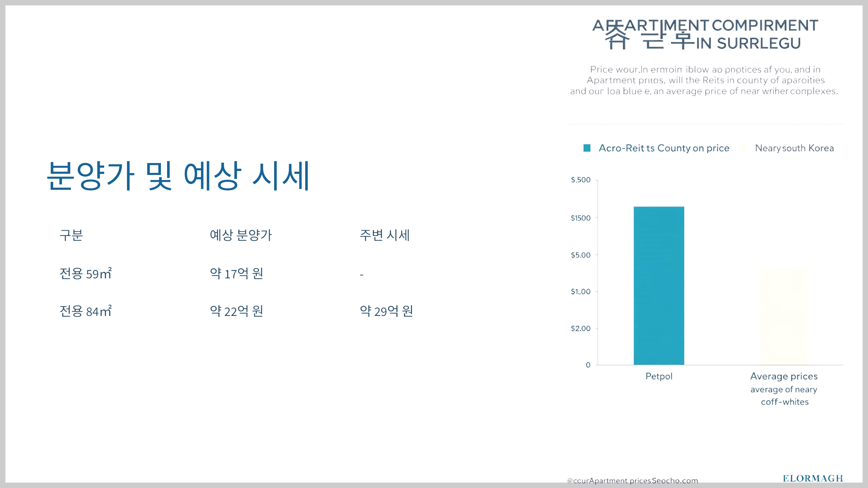Select the slide title 분양가 및 예상 시세
The image size is (868, 488).
(178, 176)
